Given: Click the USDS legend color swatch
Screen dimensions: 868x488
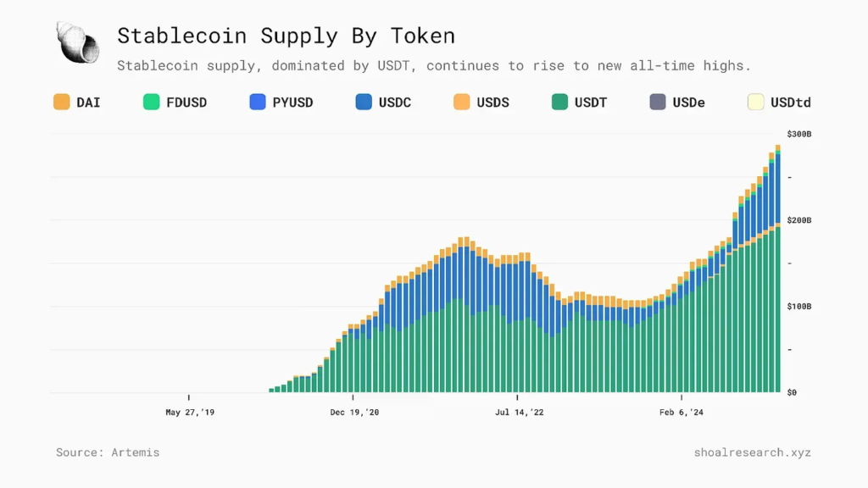Looking at the screenshot, I should click(x=462, y=102).
